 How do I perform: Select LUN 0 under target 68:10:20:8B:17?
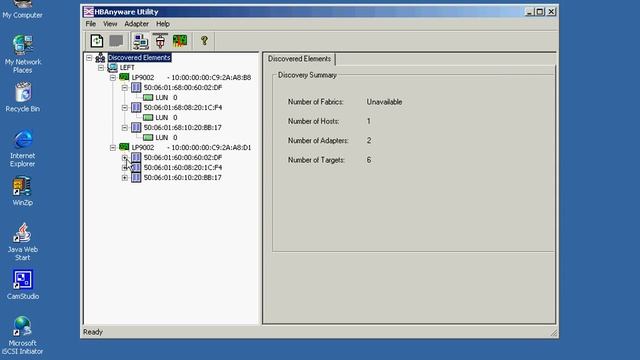point(166,138)
